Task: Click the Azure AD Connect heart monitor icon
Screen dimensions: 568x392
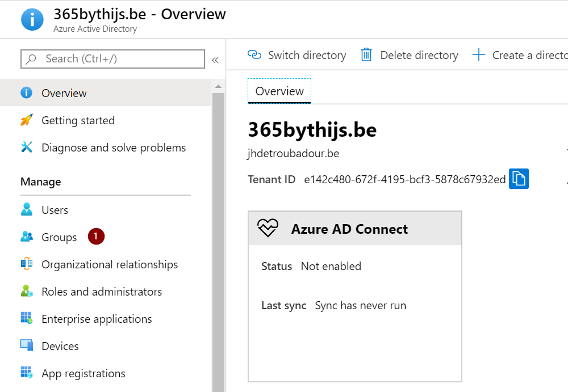Action: click(x=268, y=228)
